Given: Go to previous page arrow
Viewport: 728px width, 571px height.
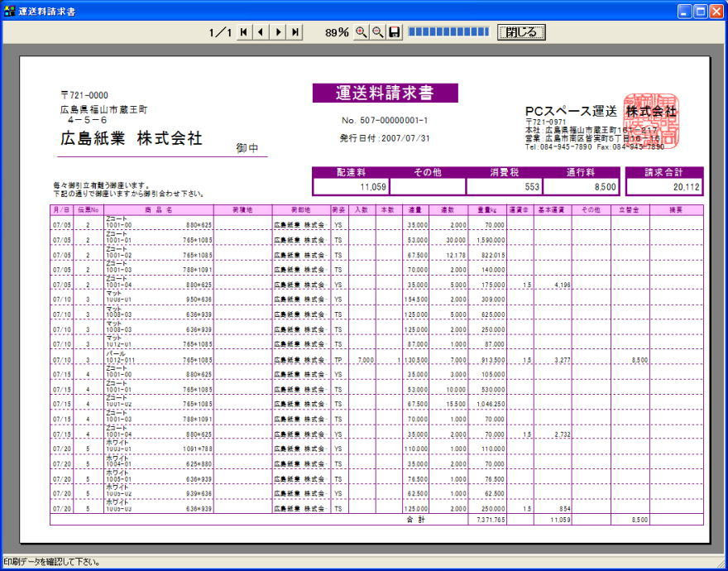Looking at the screenshot, I should pyautogui.click(x=261, y=32).
